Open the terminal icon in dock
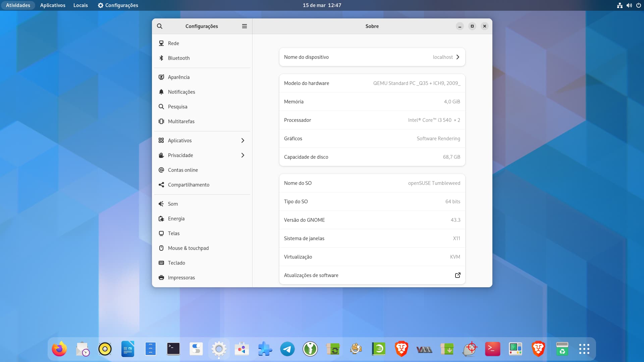Viewport: 644px width, 362px height. coord(173,349)
